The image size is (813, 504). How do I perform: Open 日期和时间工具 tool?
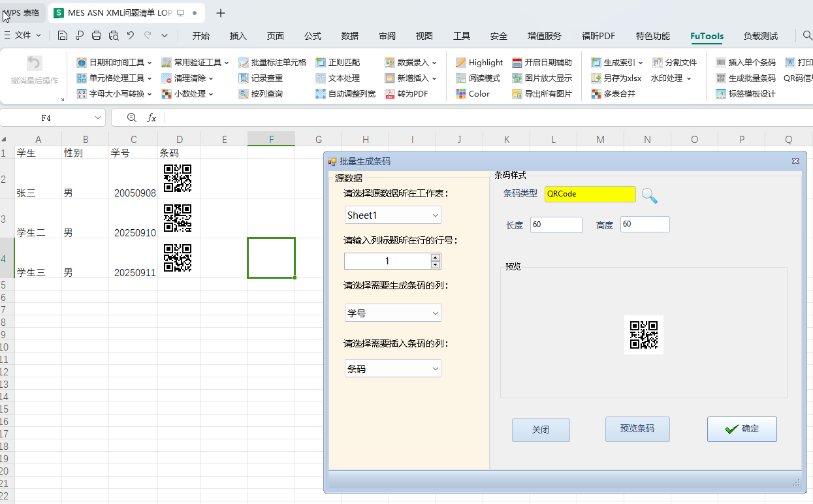tap(114, 63)
